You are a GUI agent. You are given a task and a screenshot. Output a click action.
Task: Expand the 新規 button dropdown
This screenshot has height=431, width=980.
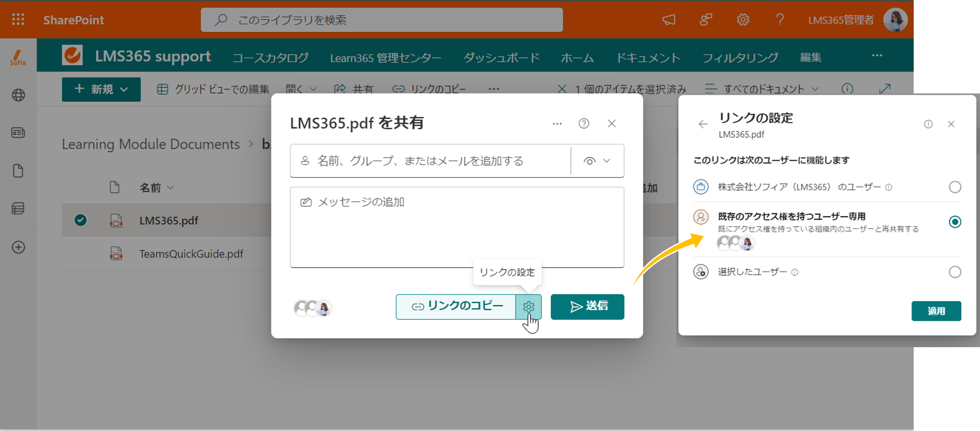[124, 89]
